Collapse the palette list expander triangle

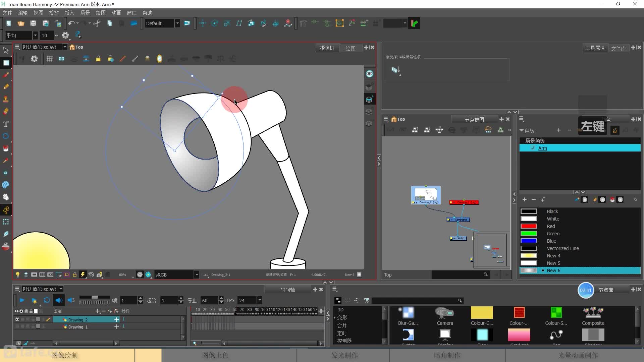pyautogui.click(x=521, y=130)
